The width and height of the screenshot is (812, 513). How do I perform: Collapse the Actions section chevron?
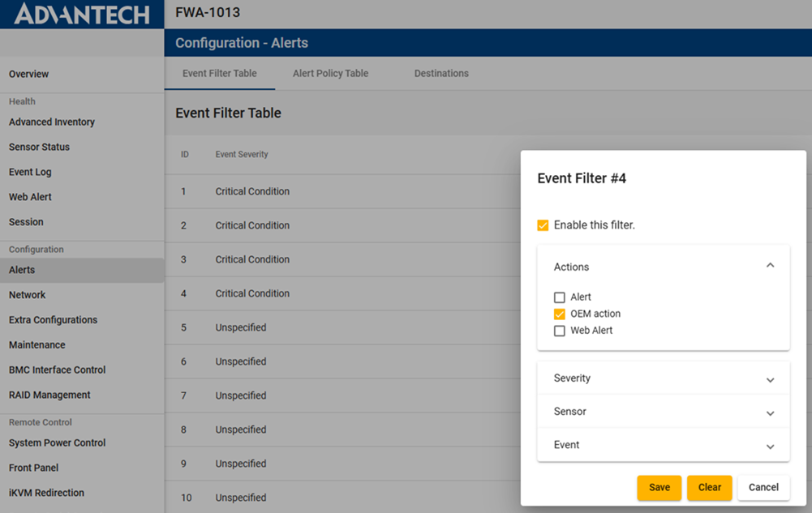pos(770,266)
